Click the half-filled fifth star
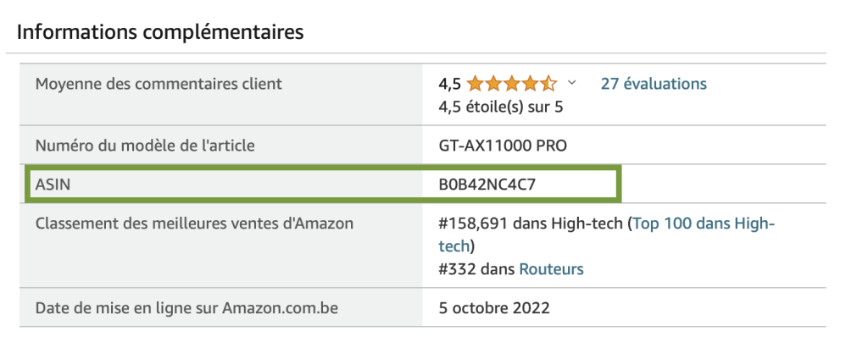Viewport: 868px width, 342px height. (548, 83)
